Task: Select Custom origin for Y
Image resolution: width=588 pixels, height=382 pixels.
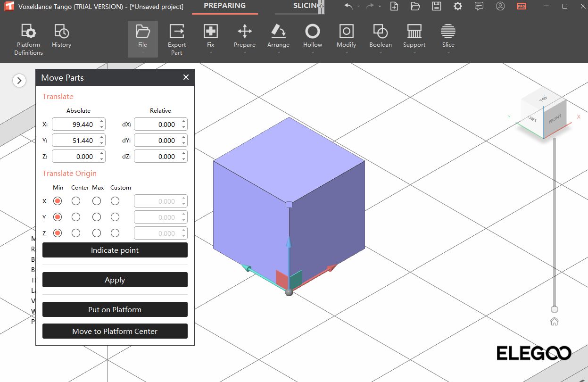Action: pyautogui.click(x=115, y=217)
